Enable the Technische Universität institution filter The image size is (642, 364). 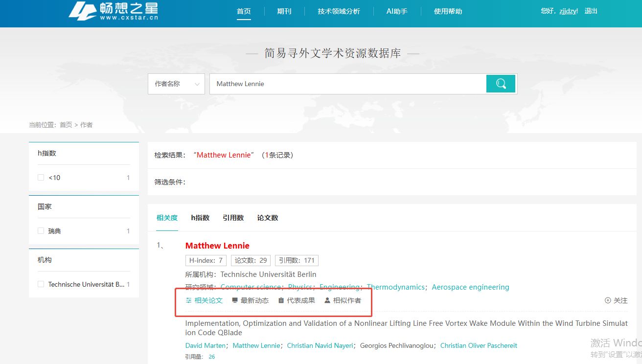coord(41,284)
